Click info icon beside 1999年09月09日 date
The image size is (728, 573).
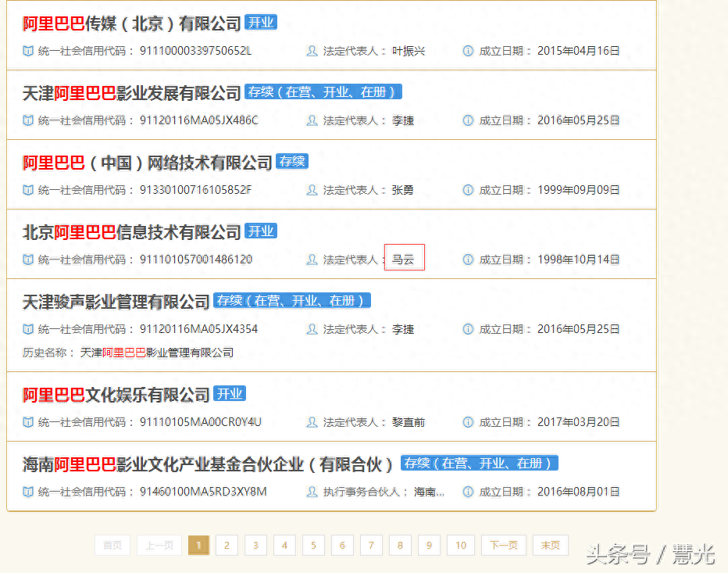click(x=468, y=190)
